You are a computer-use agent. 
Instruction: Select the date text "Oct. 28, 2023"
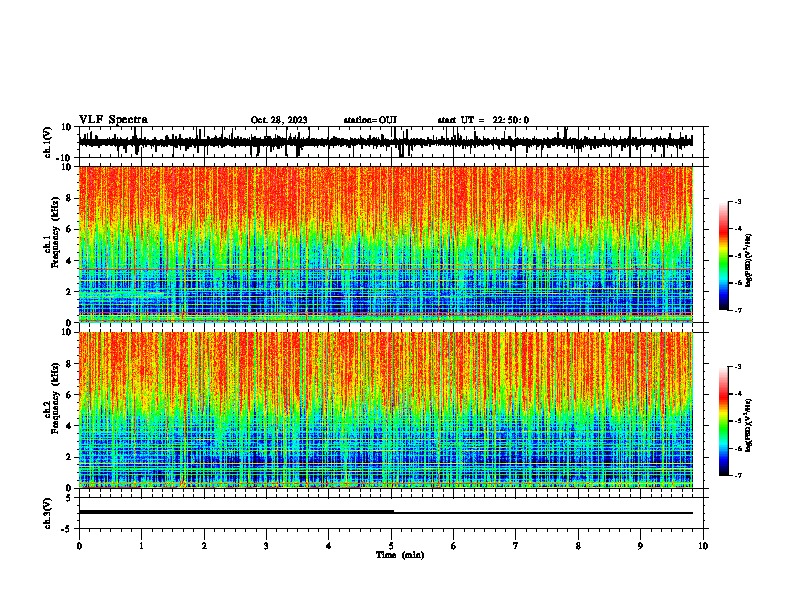[x=279, y=120]
